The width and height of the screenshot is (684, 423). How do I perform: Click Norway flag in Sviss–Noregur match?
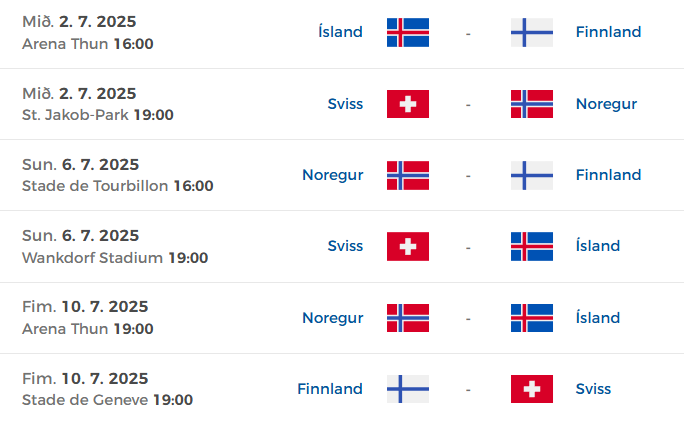(x=532, y=104)
